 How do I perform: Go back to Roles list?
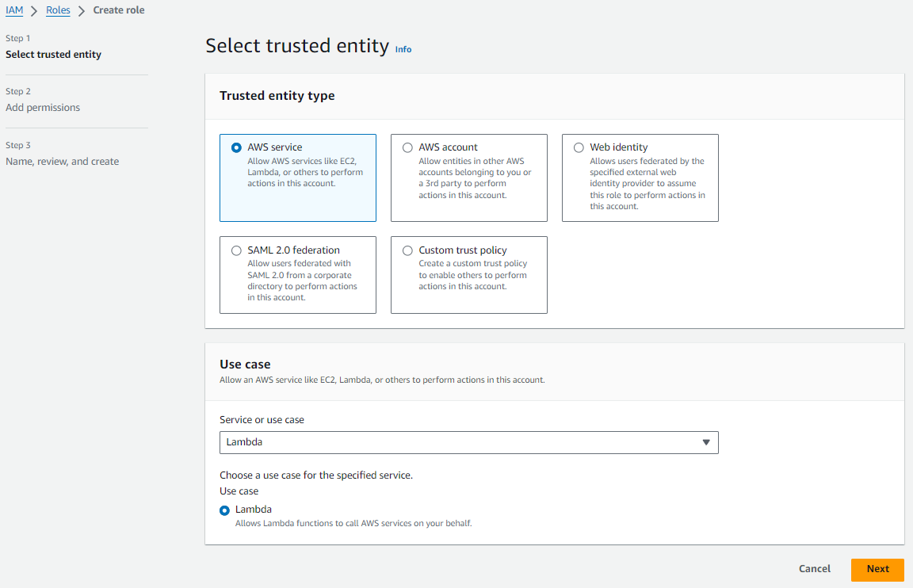(58, 10)
